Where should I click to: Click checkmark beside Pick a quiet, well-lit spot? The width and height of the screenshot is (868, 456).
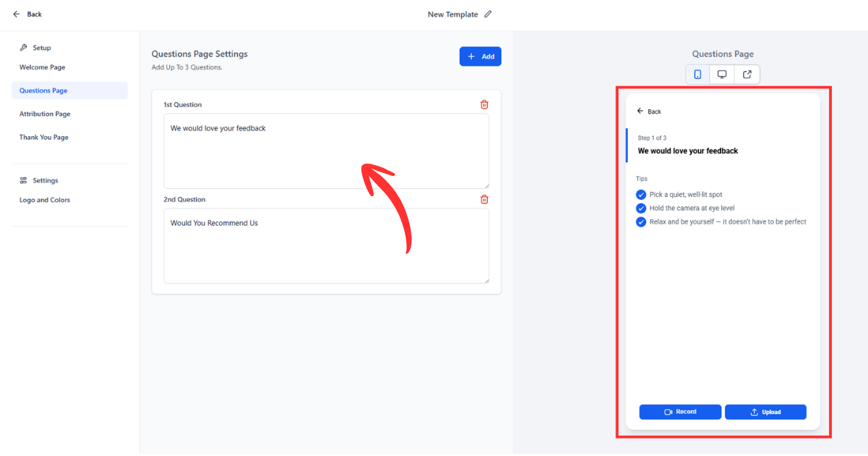pos(641,195)
